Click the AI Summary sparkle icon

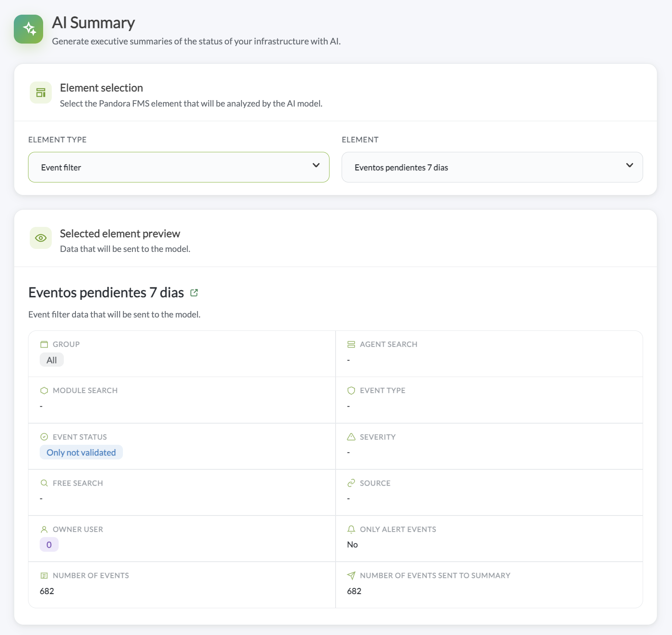[x=28, y=29]
